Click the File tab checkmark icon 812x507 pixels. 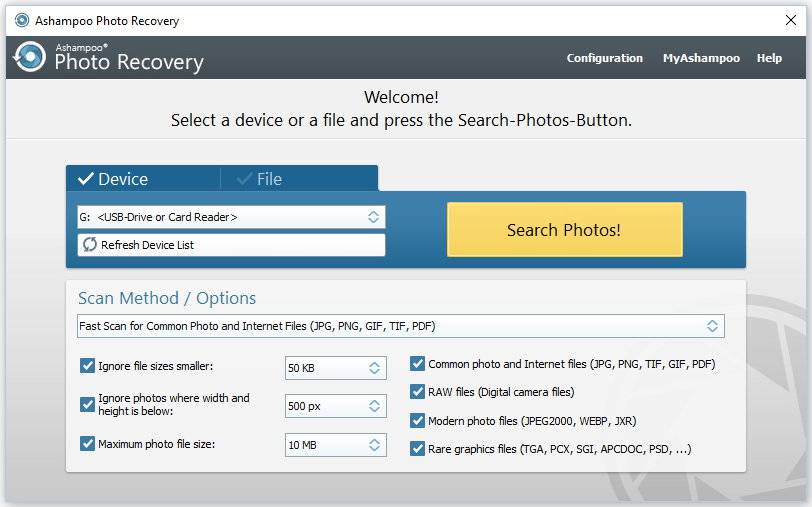[244, 180]
